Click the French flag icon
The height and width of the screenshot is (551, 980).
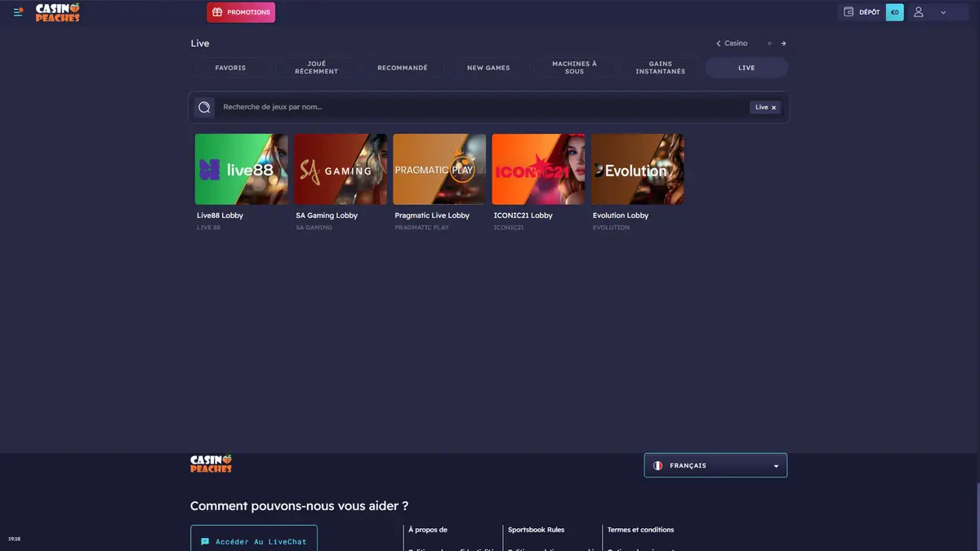(x=657, y=465)
